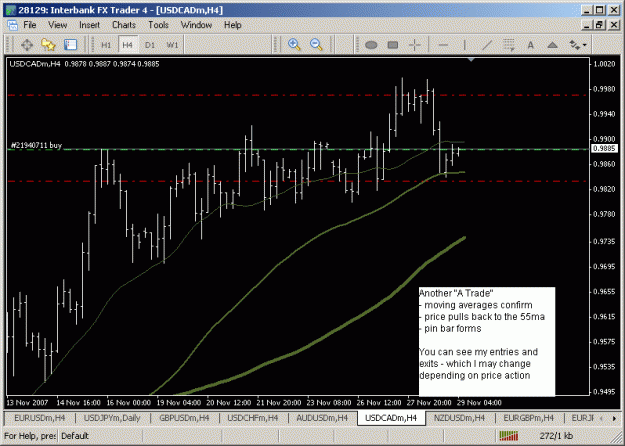Click the 0.9885 current price label

point(604,149)
